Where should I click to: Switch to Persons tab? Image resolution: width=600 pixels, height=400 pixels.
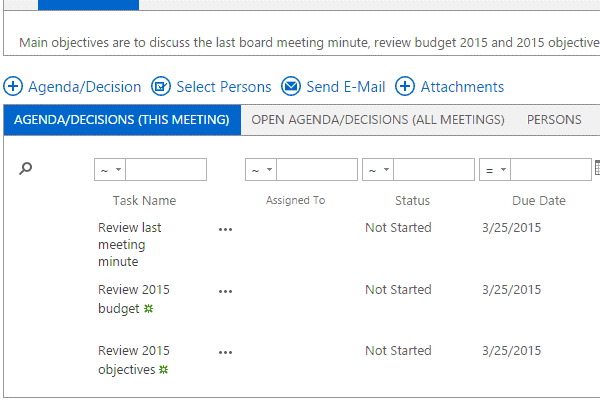coord(554,120)
